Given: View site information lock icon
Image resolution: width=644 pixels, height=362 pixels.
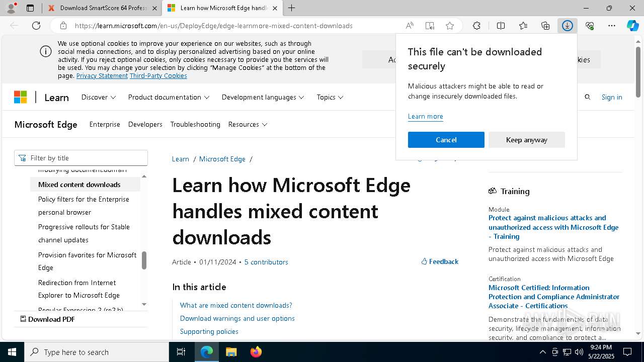Looking at the screenshot, I should tap(63, 26).
